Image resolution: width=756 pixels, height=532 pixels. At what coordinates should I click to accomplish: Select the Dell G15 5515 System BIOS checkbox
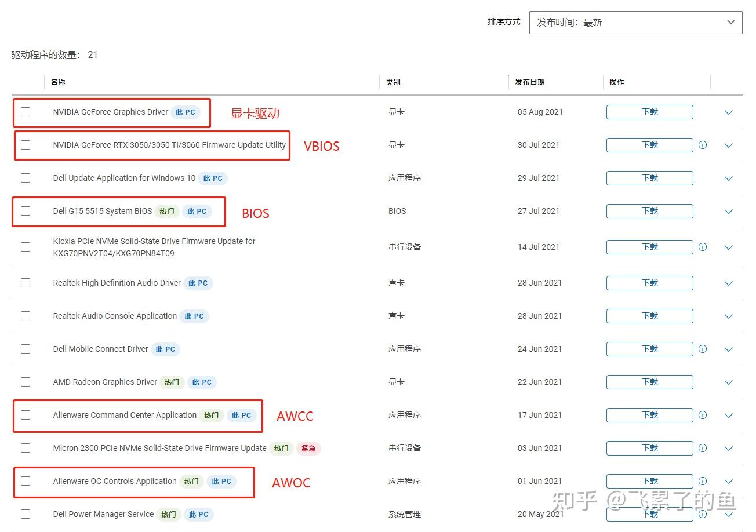point(26,211)
